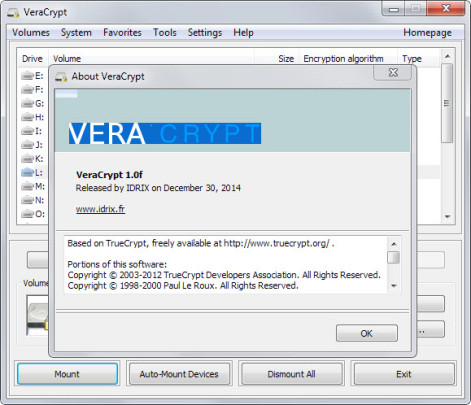The height and width of the screenshot is (405, 471).
Task: Click 'Released by IDRIX on December 30, 2014'
Action: [158, 188]
